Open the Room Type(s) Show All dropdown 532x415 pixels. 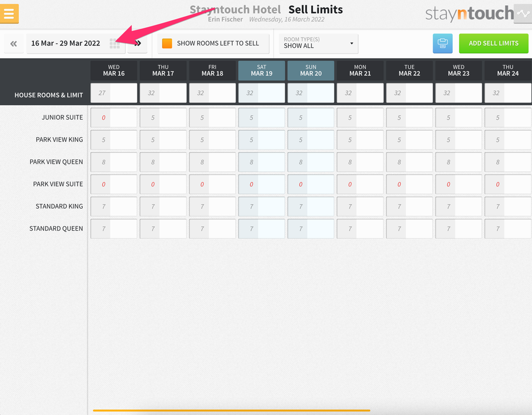click(x=318, y=43)
